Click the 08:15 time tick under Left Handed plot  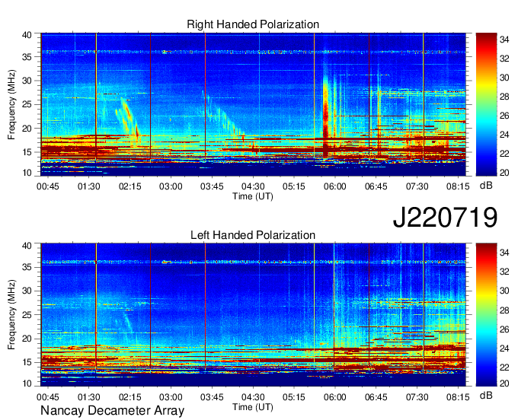[458, 397]
